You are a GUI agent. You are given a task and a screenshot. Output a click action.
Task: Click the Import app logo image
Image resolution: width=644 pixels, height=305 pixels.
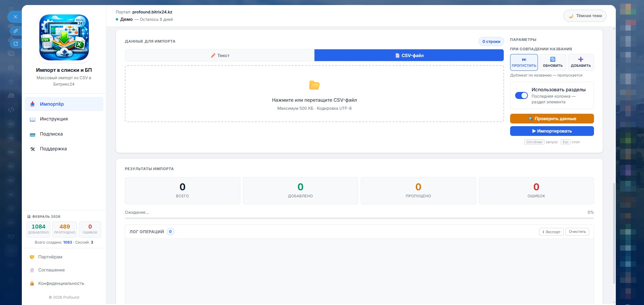click(64, 38)
